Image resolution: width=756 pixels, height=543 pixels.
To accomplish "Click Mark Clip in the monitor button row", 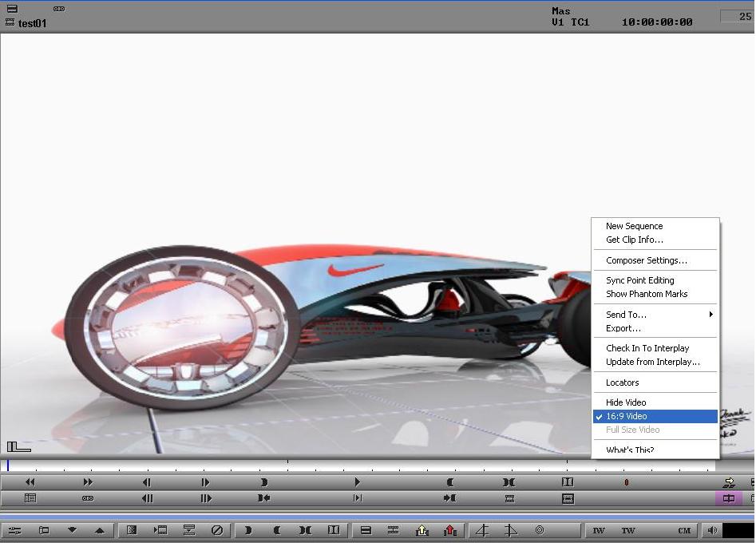I will point(509,482).
